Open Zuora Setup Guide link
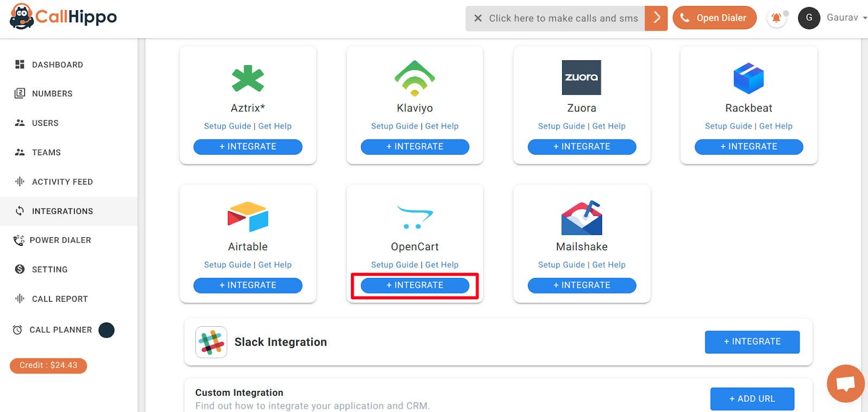This screenshot has width=868, height=412. click(561, 126)
